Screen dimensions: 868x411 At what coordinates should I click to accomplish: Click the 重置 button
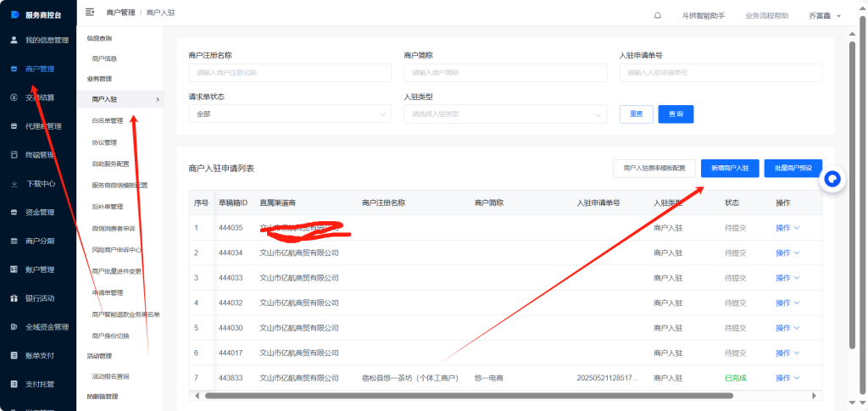637,114
